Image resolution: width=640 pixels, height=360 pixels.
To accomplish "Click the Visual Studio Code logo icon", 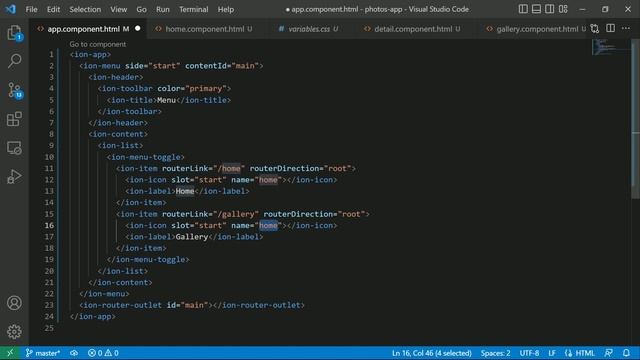I will [11, 9].
